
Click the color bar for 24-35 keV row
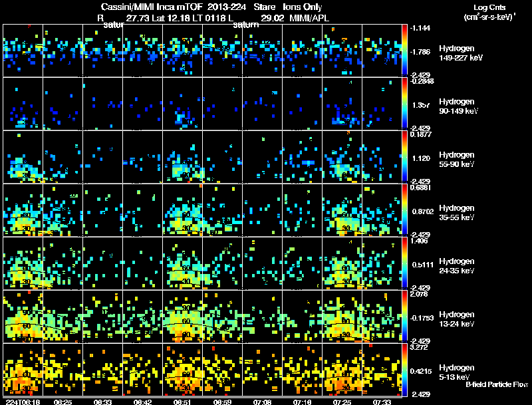(404, 263)
